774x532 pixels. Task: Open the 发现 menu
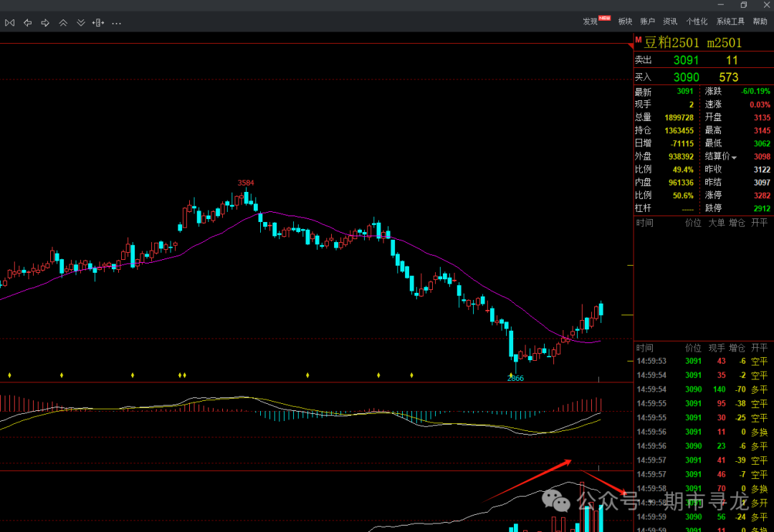pyautogui.click(x=590, y=21)
